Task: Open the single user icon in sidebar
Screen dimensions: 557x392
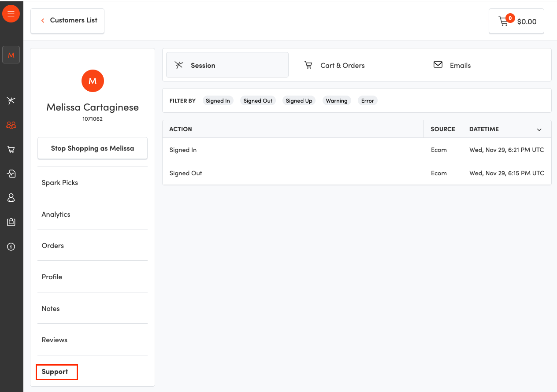Action: coord(11,198)
